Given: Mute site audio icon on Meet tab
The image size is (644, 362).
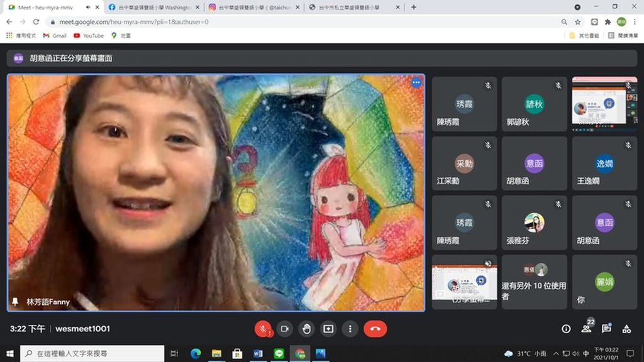Looking at the screenshot, I should (88, 8).
